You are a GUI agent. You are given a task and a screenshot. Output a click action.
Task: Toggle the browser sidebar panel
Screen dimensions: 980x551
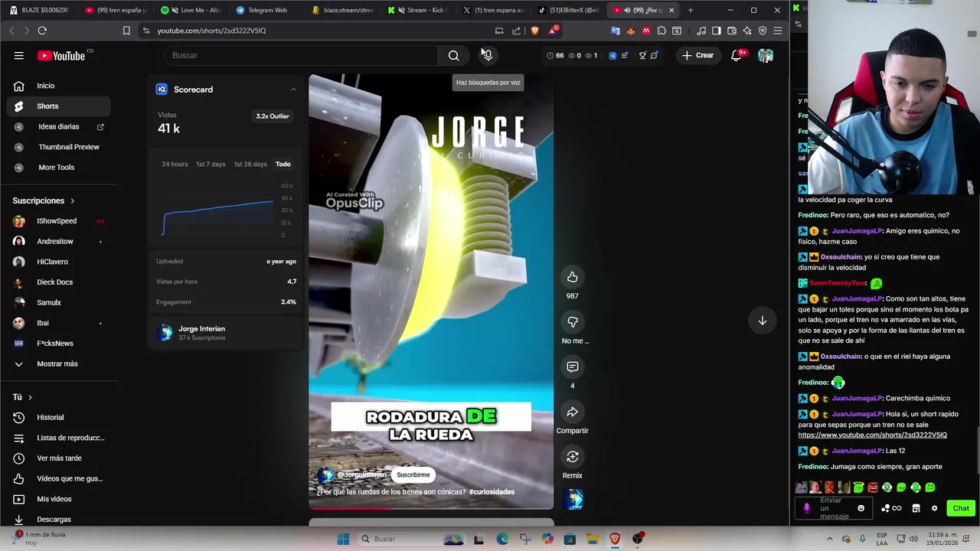pos(717,31)
